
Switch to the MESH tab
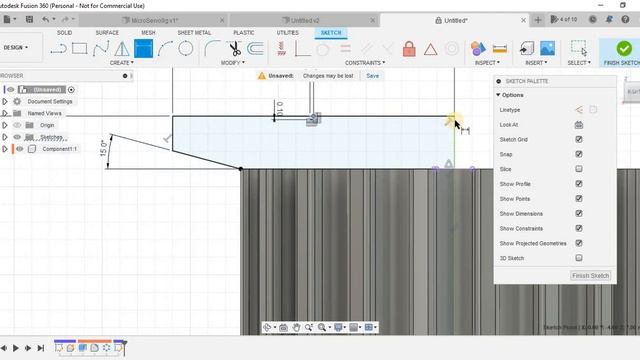pyautogui.click(x=148, y=33)
